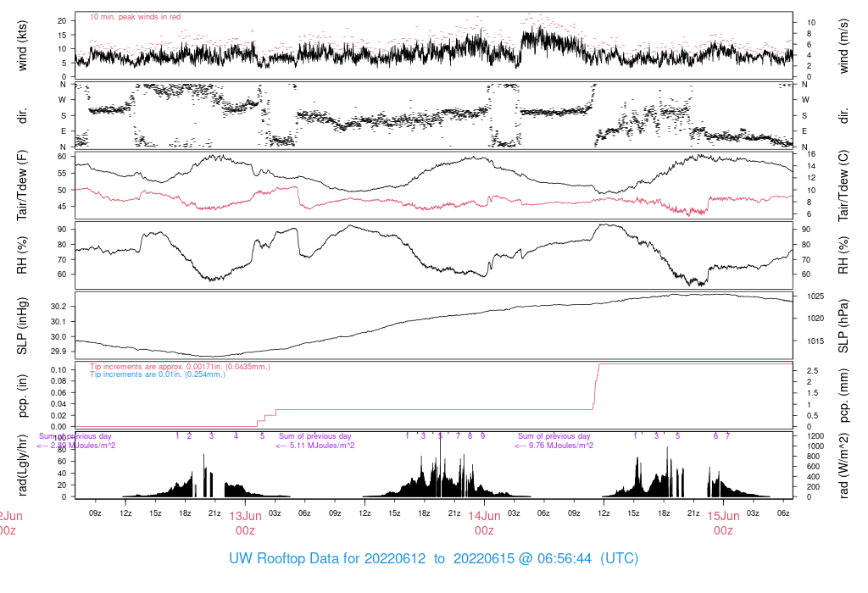Click the "14Jun 00z" date marker

tap(484, 524)
